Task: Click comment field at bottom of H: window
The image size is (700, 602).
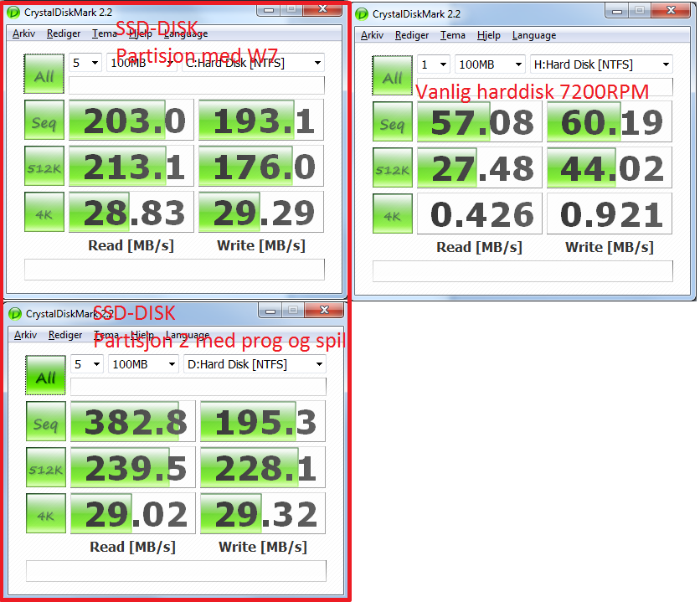Action: (522, 271)
